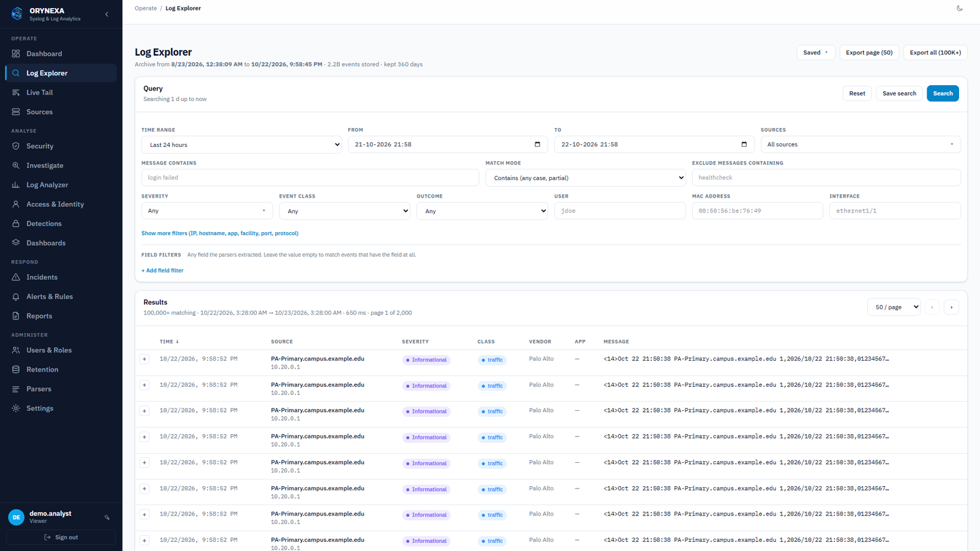Viewport: 980px width, 551px height.
Task: Click Show more filters link
Action: [x=220, y=233]
